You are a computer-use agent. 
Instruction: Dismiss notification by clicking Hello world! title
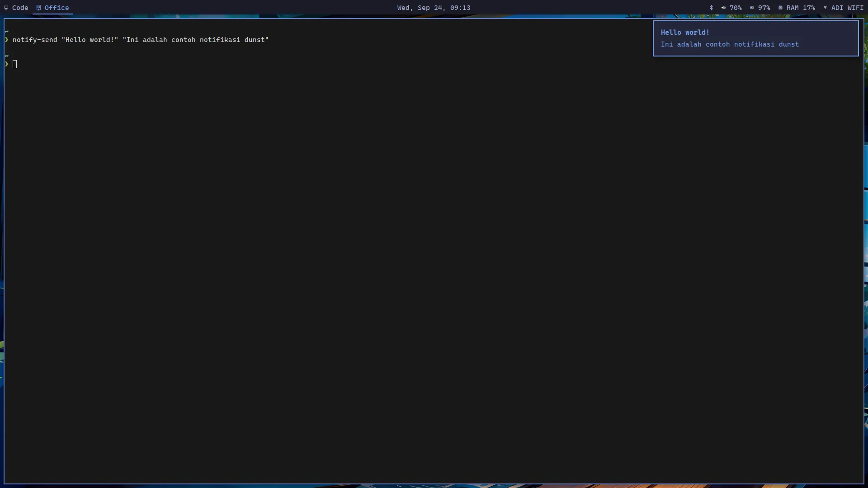pos(685,33)
